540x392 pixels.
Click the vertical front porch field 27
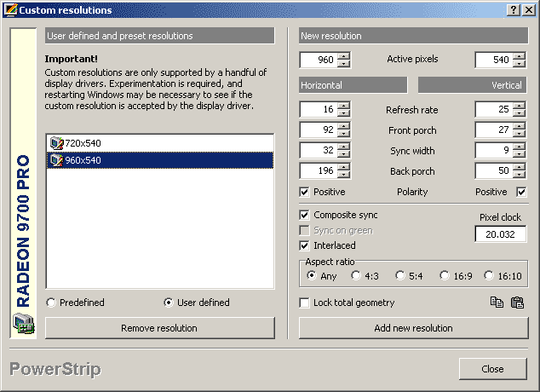pyautogui.click(x=494, y=130)
